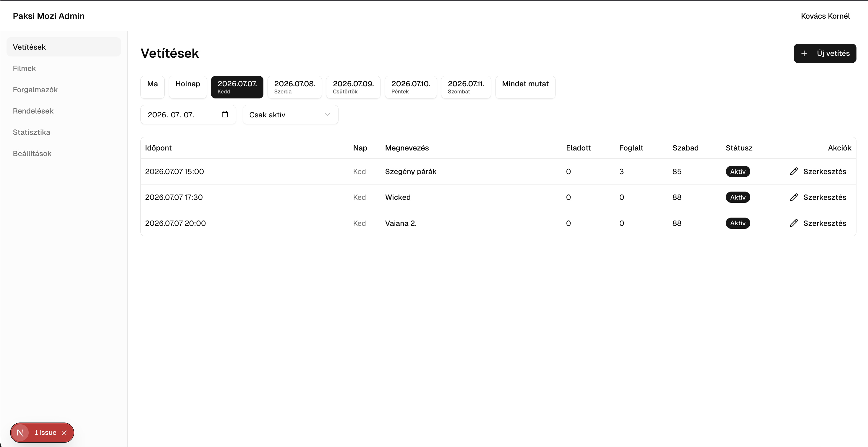Viewport: 868px width, 447px height.
Task: Select the 2026.07.11. Szombat filter
Action: (466, 87)
